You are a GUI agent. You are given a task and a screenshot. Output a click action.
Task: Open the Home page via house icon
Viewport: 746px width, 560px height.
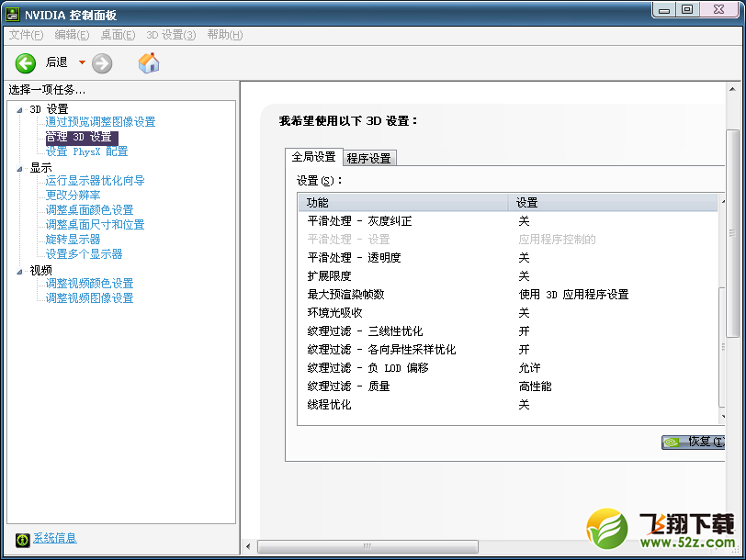(149, 62)
